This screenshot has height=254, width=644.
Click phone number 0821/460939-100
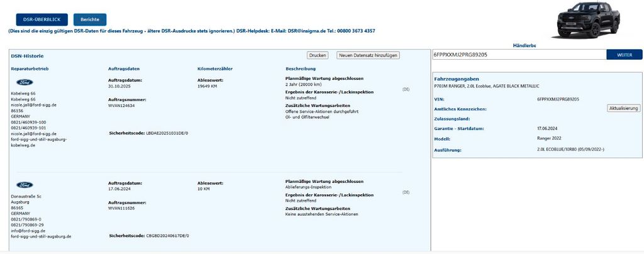(x=28, y=122)
